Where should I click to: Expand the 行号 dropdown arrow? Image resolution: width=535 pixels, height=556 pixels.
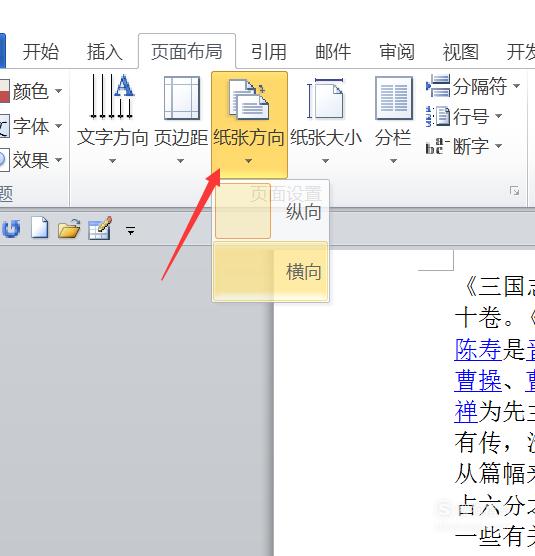tap(498, 116)
